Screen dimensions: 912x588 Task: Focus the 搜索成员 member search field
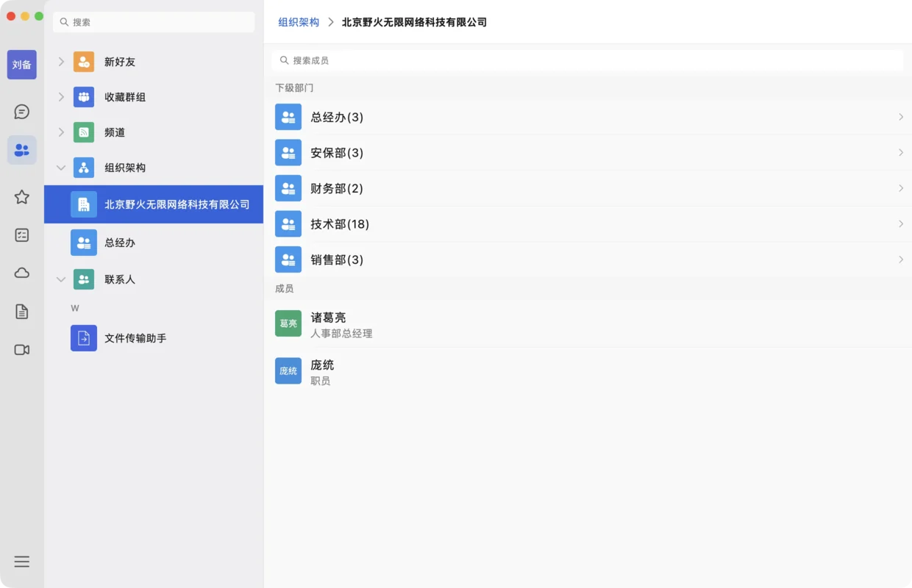(588, 60)
